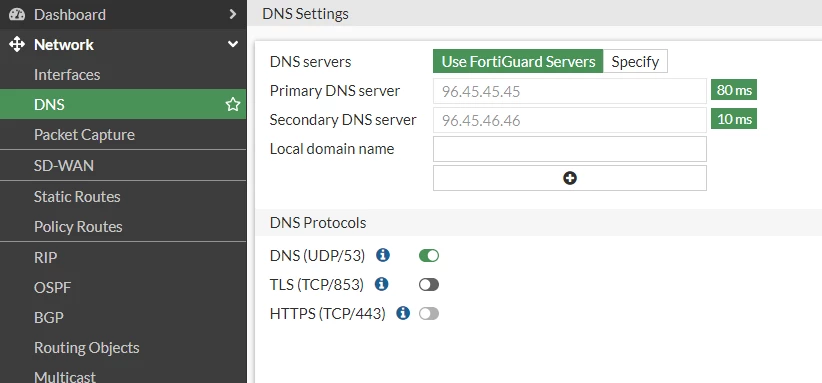
Task: Click the Dashboard menu label
Action: [70, 14]
